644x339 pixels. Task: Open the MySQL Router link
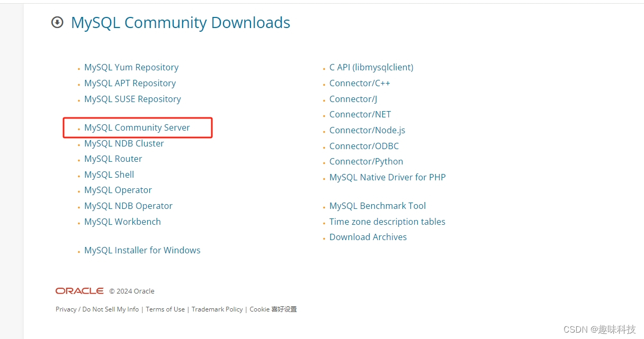pos(113,159)
